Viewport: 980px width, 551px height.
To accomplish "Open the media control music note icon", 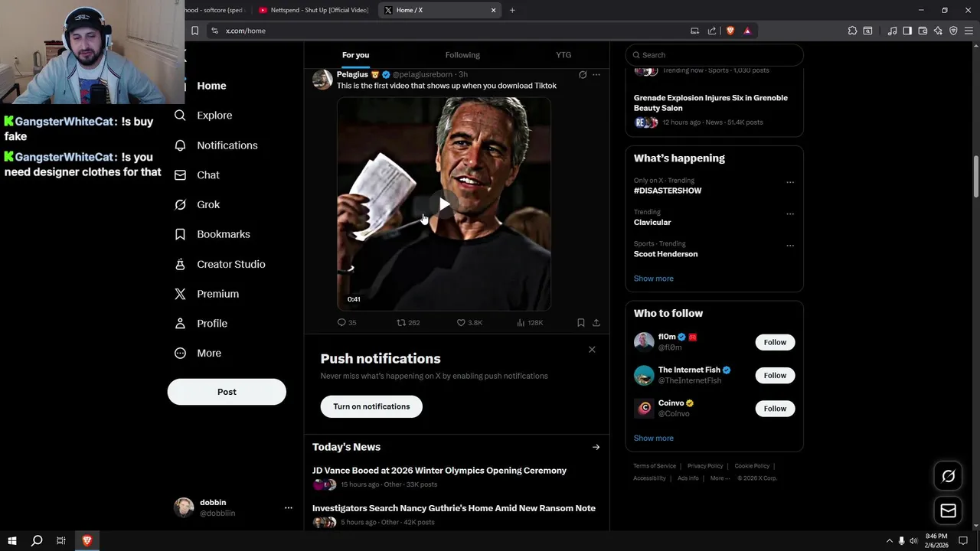I will 892,31.
